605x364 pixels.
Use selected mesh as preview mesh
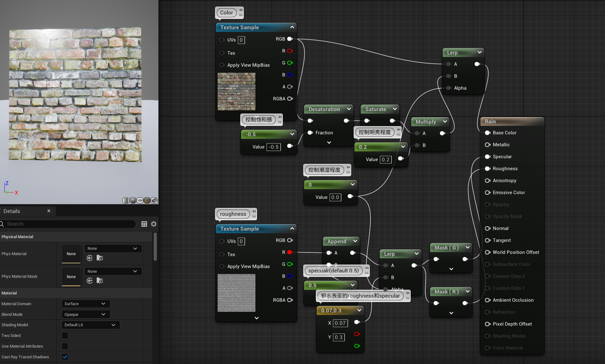tap(154, 200)
